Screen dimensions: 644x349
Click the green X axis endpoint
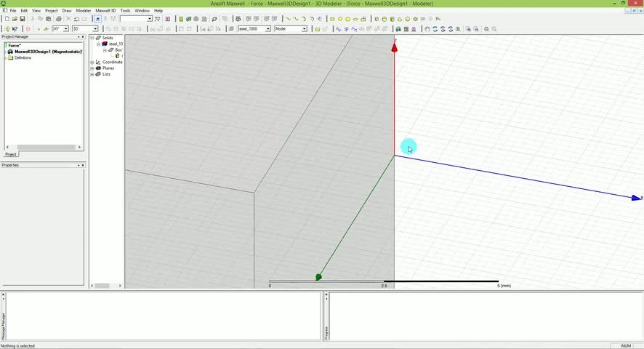pyautogui.click(x=318, y=278)
